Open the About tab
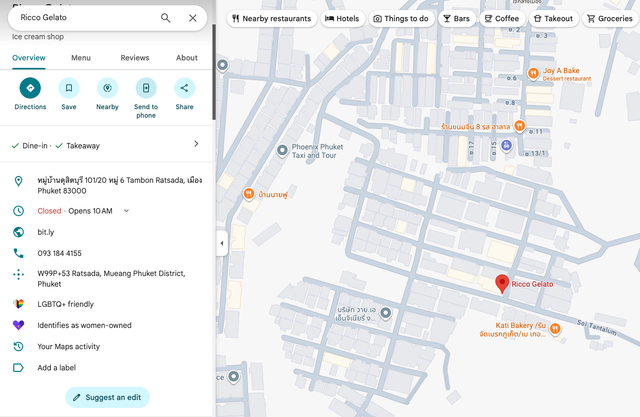 (x=187, y=58)
